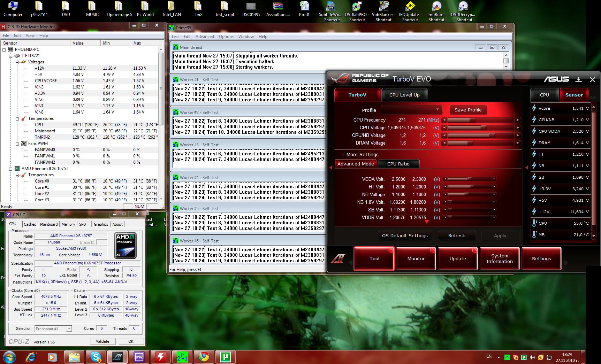Open Windows Explorer from the taskbar
Viewport: 601px width, 364px height.
point(74,357)
